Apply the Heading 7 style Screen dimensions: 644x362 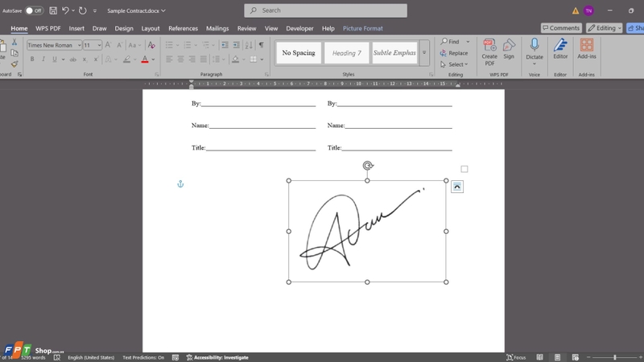[347, 52]
